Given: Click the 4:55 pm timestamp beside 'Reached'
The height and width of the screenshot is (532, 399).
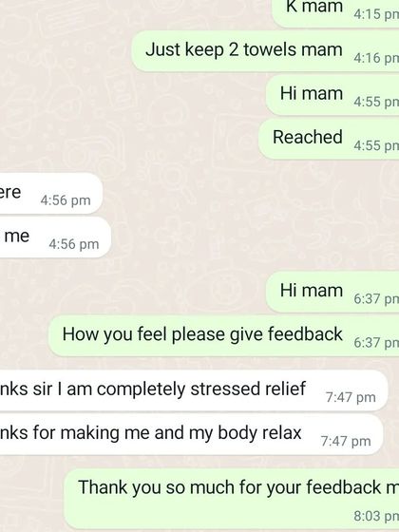Looking at the screenshot, I should pos(376,146).
